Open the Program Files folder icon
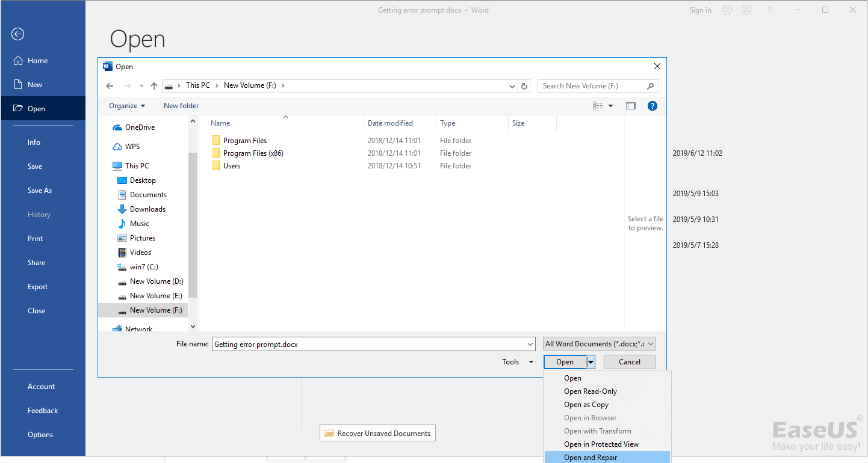Viewport: 868px width, 463px height. (x=216, y=141)
